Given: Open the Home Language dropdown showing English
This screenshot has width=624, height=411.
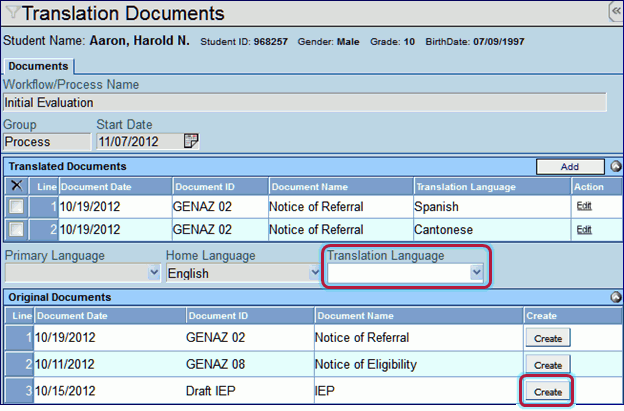Looking at the screenshot, I should coord(315,273).
